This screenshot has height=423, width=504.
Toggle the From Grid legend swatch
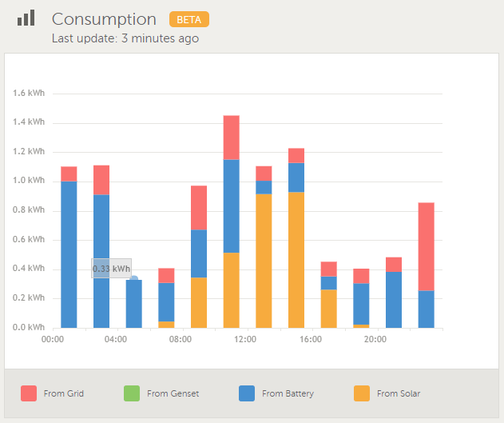click(x=29, y=393)
